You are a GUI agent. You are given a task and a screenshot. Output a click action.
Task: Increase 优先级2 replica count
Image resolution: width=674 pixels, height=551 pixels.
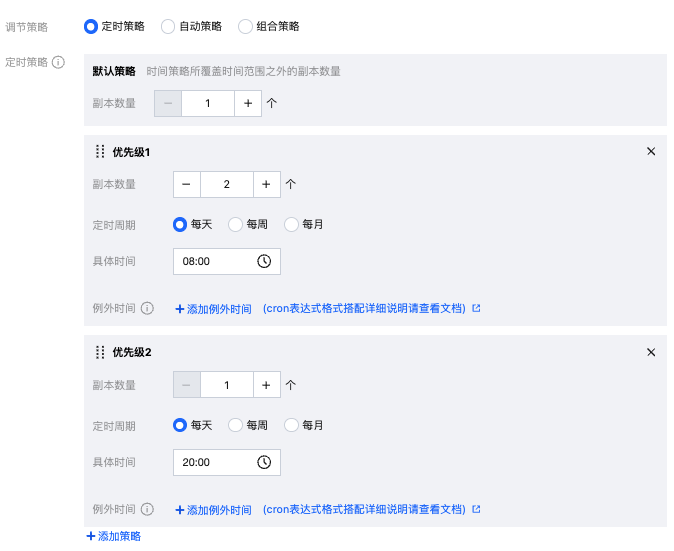tap(266, 385)
